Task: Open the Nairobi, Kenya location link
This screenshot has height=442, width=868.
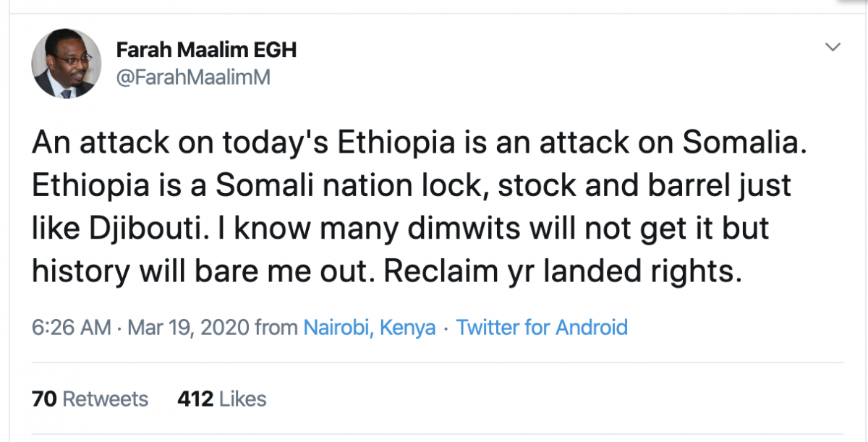Action: [369, 327]
